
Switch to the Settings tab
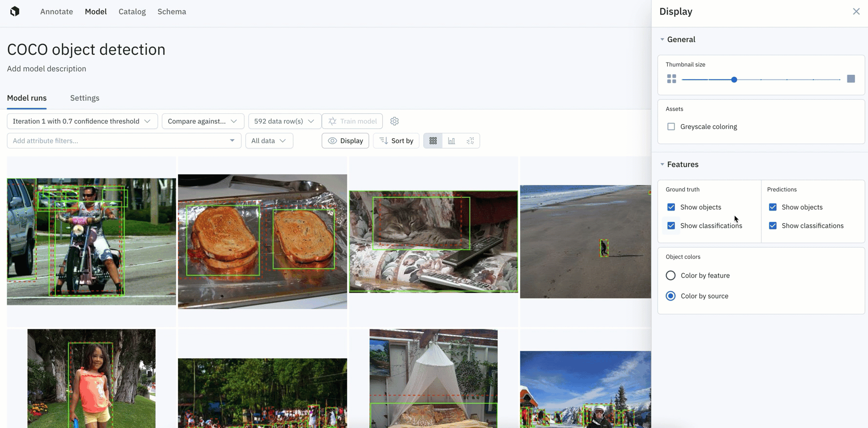coord(85,98)
